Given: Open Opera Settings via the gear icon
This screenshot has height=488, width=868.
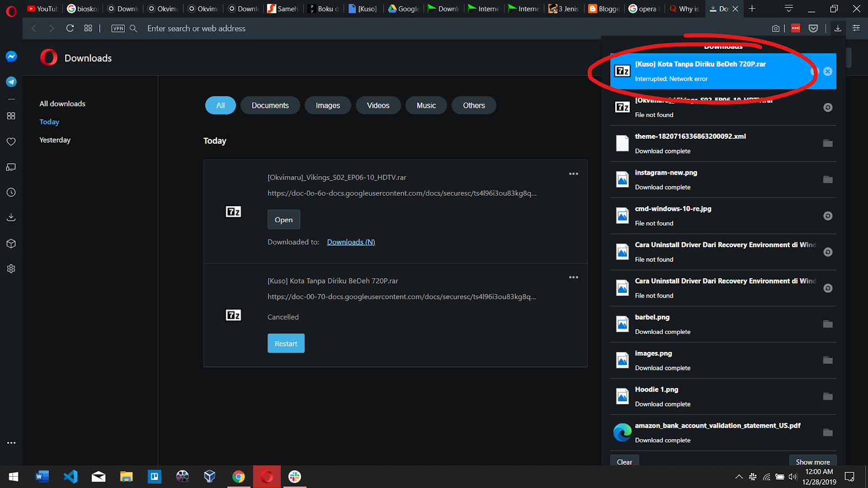Looking at the screenshot, I should [11, 268].
